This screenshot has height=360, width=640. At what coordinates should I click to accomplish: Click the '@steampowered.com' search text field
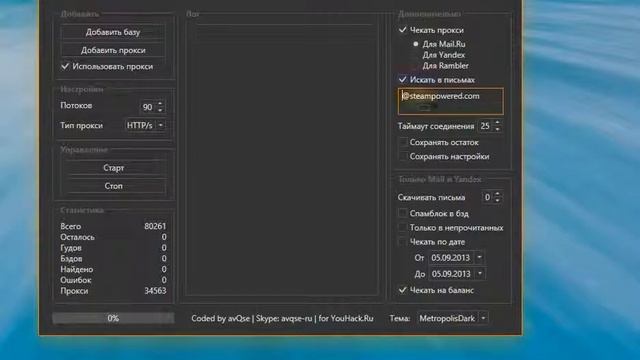click(x=451, y=101)
